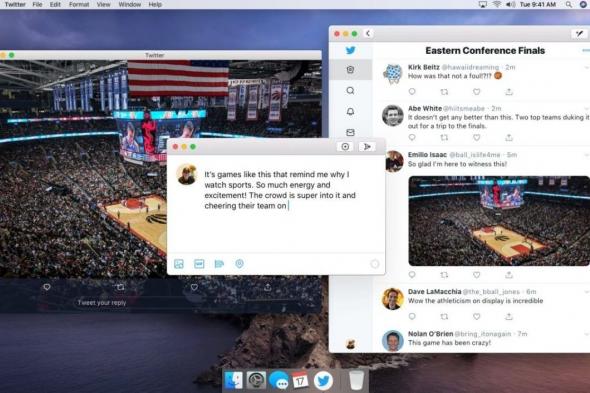Open Search in the Twitter sidebar

[x=350, y=91]
